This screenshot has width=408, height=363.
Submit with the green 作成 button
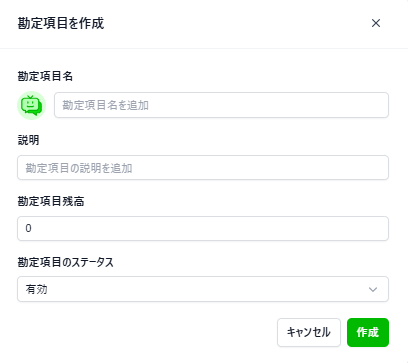(368, 332)
